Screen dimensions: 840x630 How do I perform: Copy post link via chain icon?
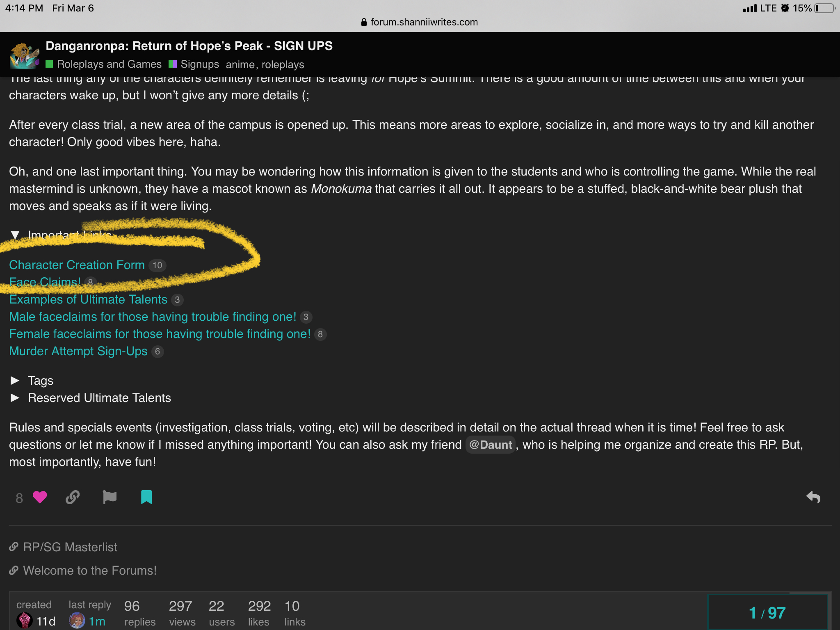click(x=73, y=498)
